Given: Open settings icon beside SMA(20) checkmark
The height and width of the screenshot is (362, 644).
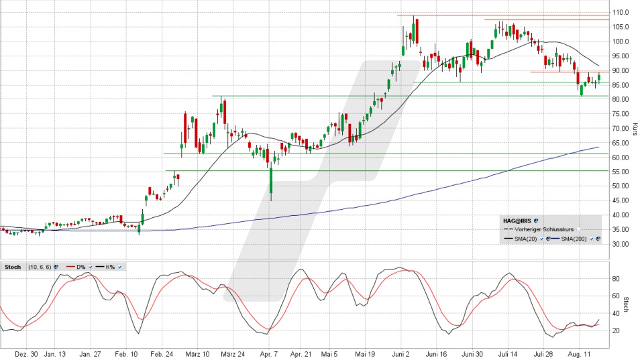Looking at the screenshot, I should [x=548, y=239].
